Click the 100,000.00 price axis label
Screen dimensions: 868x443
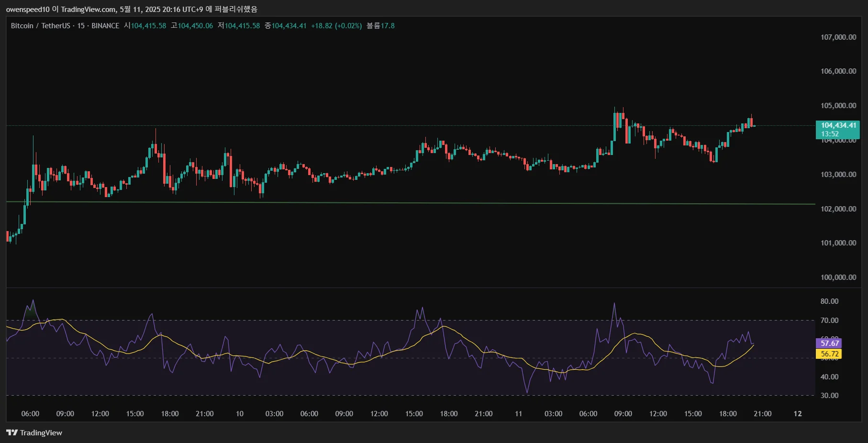(x=838, y=277)
